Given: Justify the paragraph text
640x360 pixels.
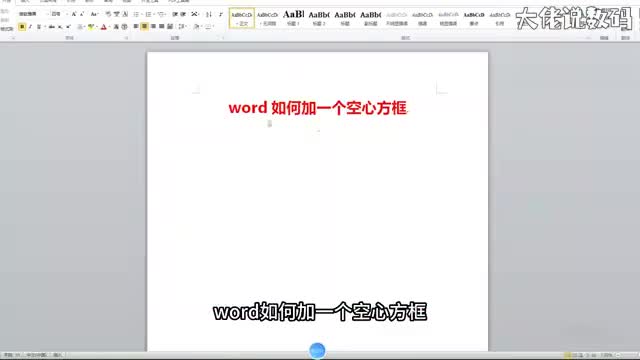Looking at the screenshot, I should coord(161,27).
